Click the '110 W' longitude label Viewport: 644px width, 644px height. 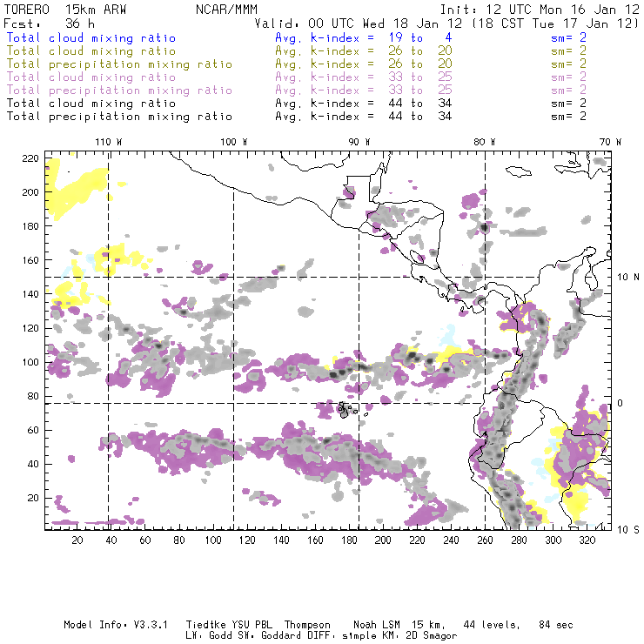[x=109, y=142]
